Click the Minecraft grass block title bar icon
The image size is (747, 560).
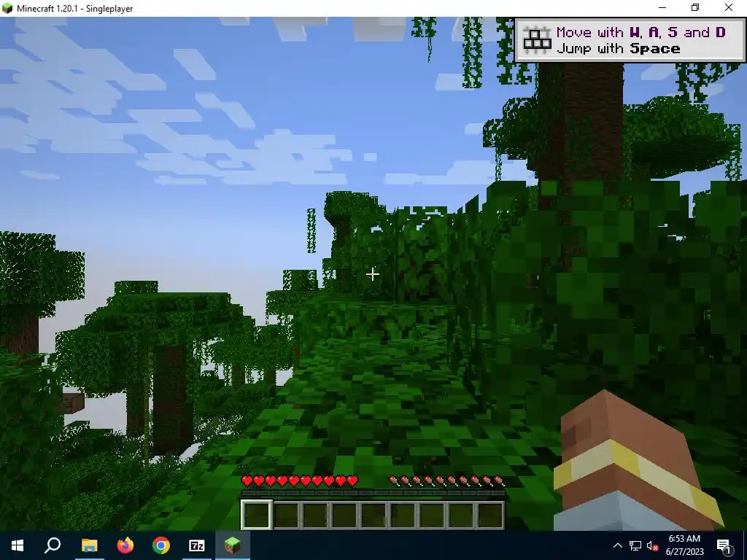click(x=7, y=8)
